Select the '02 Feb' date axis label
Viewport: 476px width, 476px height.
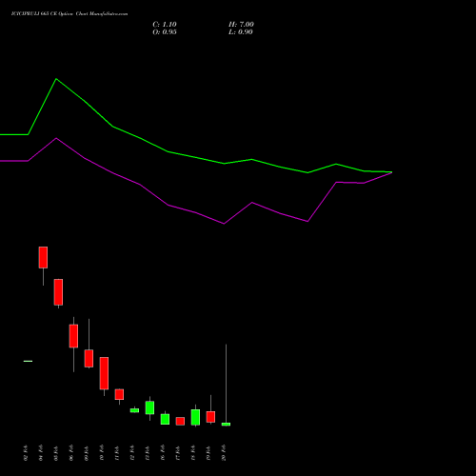(x=26, y=453)
